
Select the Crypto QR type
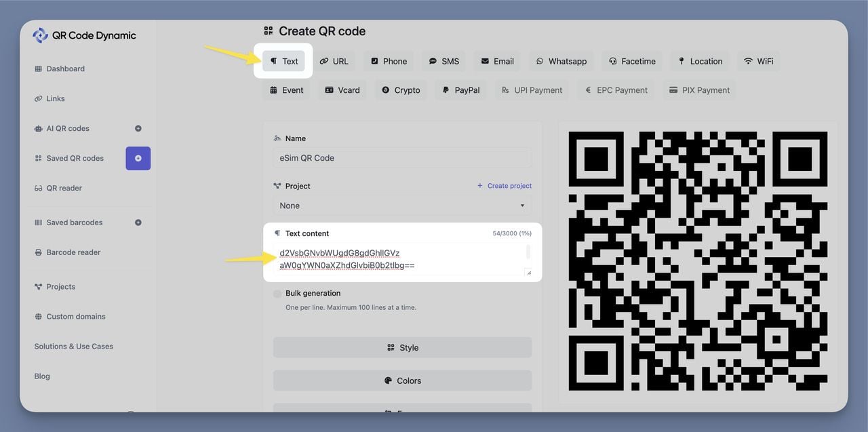pyautogui.click(x=401, y=90)
